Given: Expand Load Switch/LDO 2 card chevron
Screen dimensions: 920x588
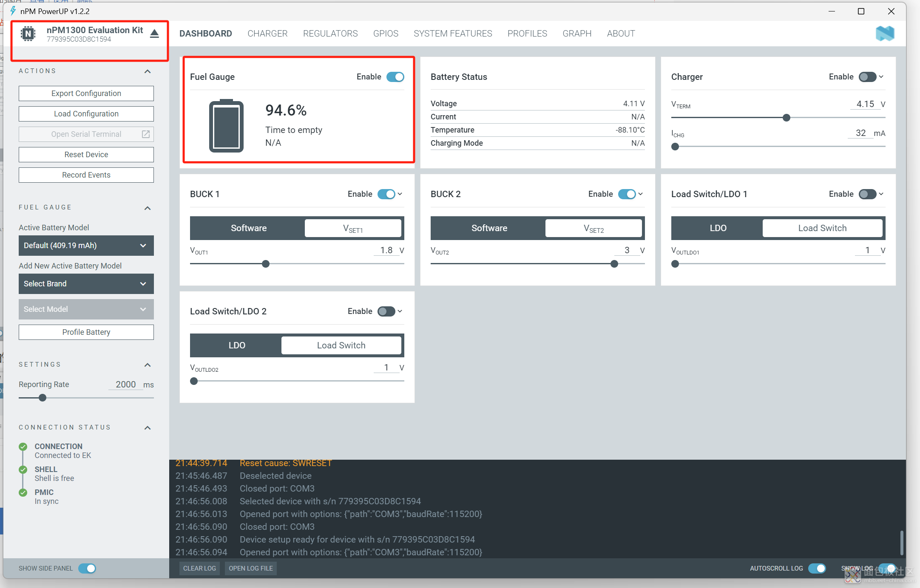Looking at the screenshot, I should tap(400, 311).
